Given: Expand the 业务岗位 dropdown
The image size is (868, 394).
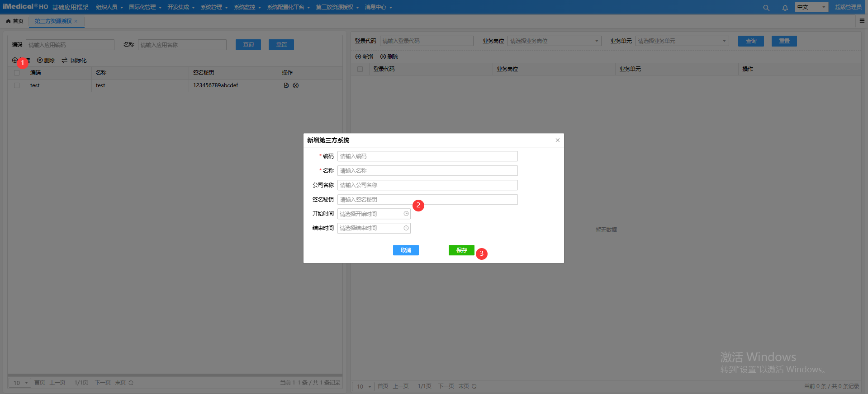Looking at the screenshot, I should pyautogui.click(x=554, y=41).
